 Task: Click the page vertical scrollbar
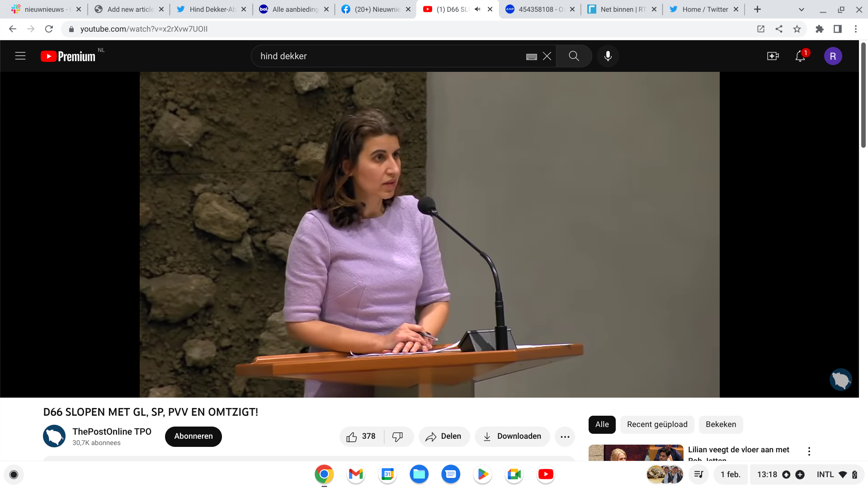click(x=863, y=95)
